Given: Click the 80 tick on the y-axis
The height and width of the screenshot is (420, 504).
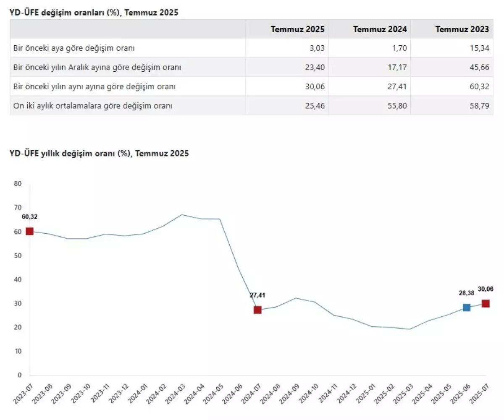Looking at the screenshot, I should [x=18, y=183].
